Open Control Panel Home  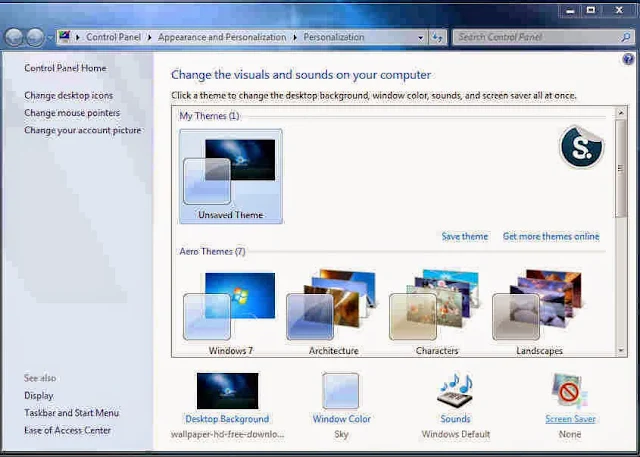point(65,68)
